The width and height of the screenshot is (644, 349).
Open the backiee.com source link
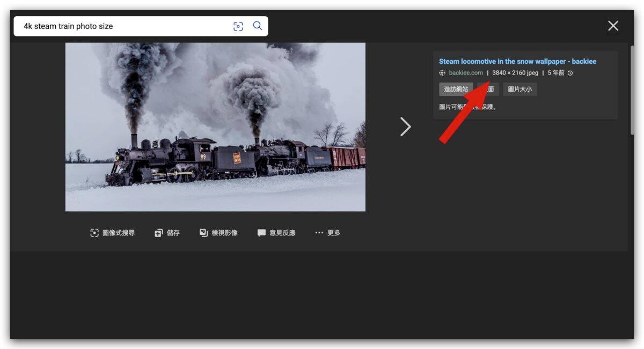pyautogui.click(x=466, y=73)
